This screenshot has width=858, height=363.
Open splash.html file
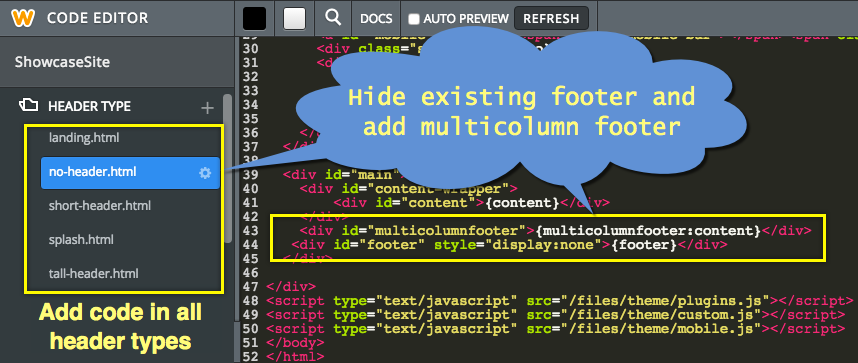(x=81, y=240)
